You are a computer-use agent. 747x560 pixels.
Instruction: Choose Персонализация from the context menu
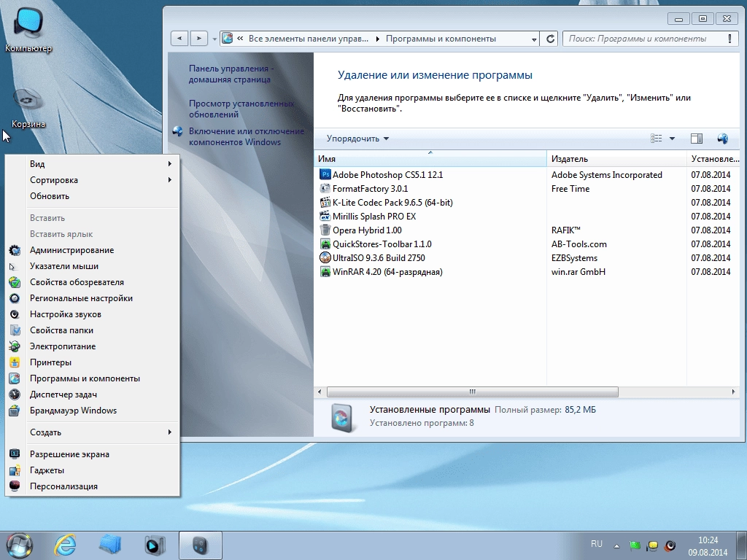point(93,486)
